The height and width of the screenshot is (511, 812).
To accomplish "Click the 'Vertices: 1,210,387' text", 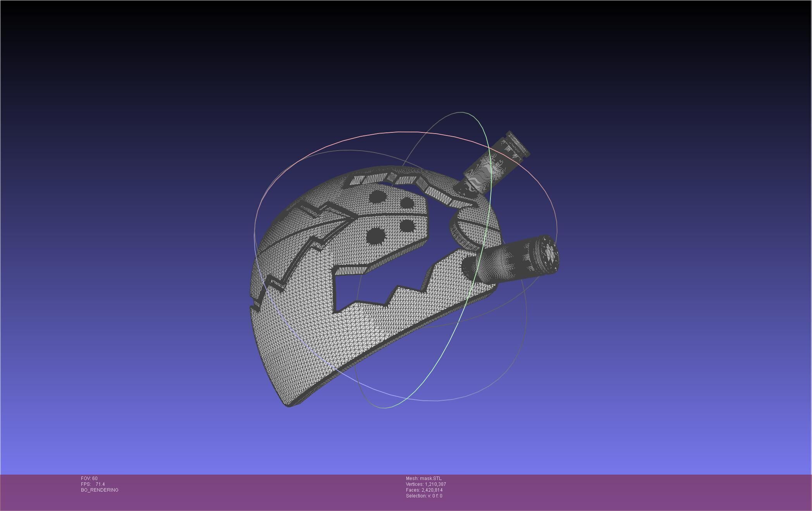I will coord(426,484).
